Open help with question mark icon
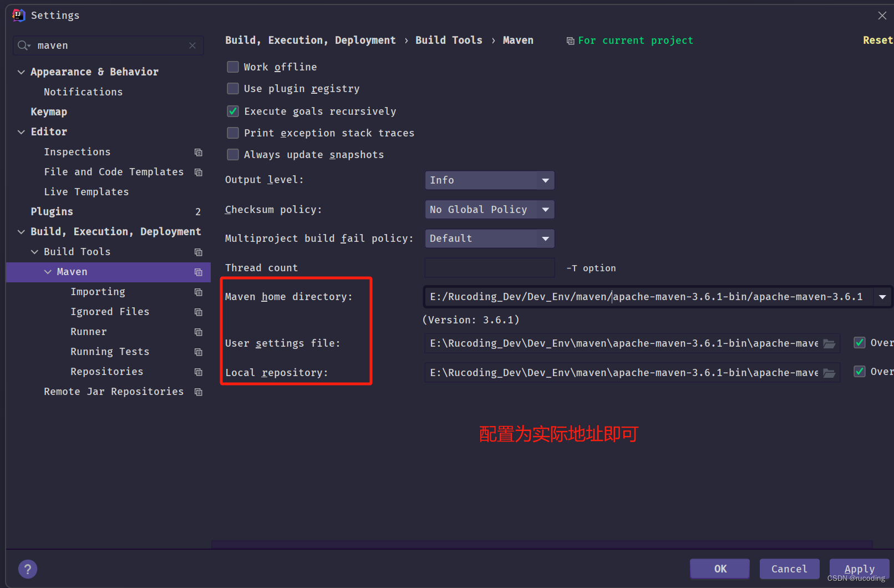Viewport: 894px width, 588px height. 28,569
